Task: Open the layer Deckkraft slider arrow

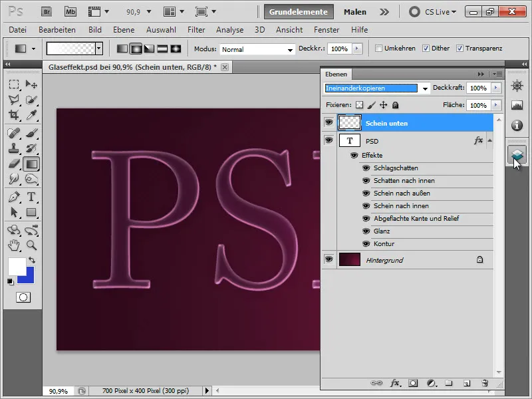Action: point(496,88)
